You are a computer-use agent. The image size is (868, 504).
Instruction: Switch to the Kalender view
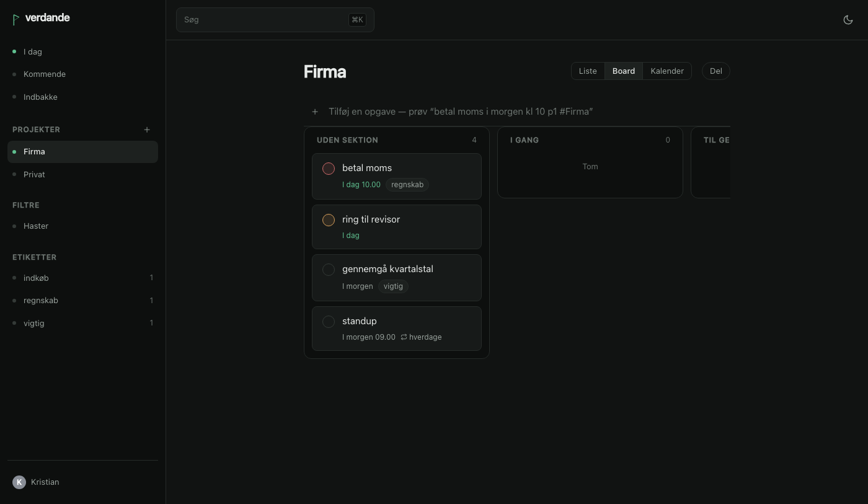pyautogui.click(x=667, y=71)
